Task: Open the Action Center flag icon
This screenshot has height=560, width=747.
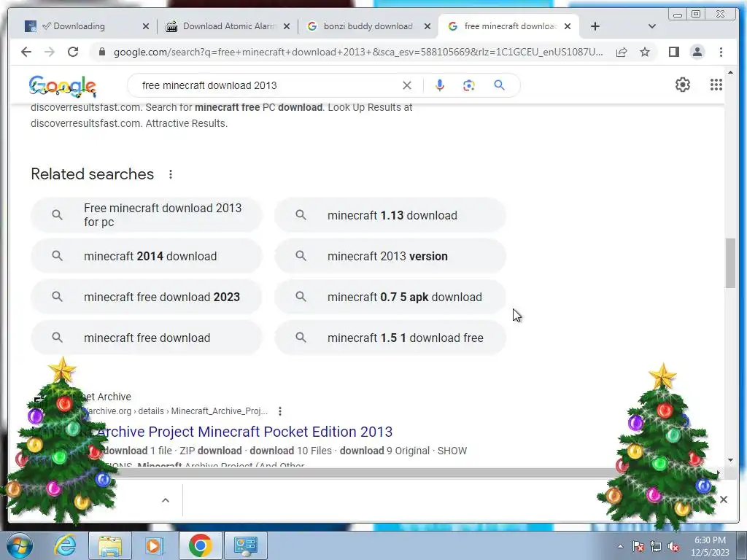Action: [638, 547]
